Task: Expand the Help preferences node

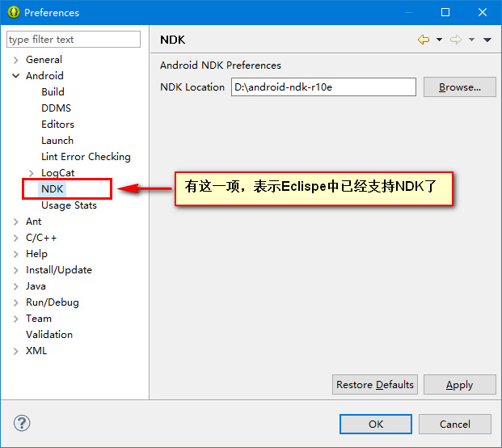Action: coord(15,254)
